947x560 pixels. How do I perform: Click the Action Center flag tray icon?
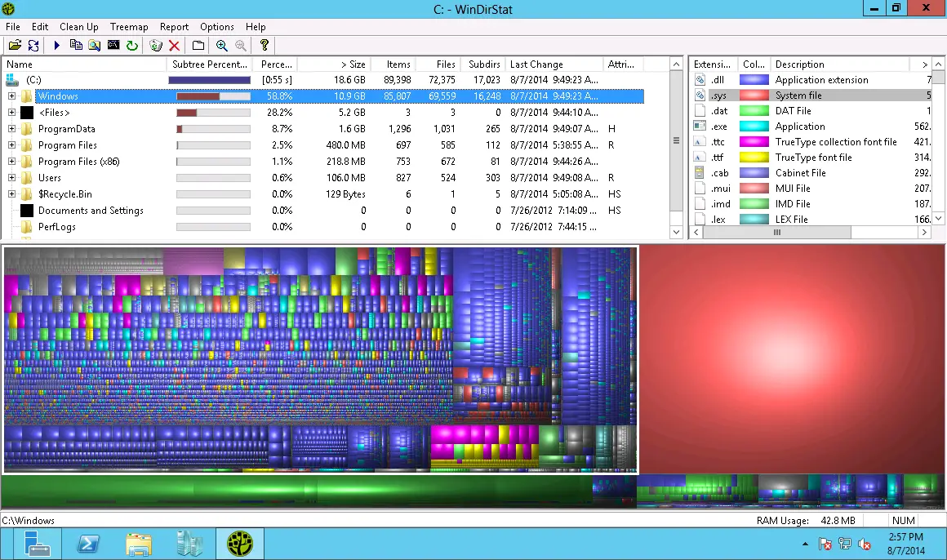825,544
